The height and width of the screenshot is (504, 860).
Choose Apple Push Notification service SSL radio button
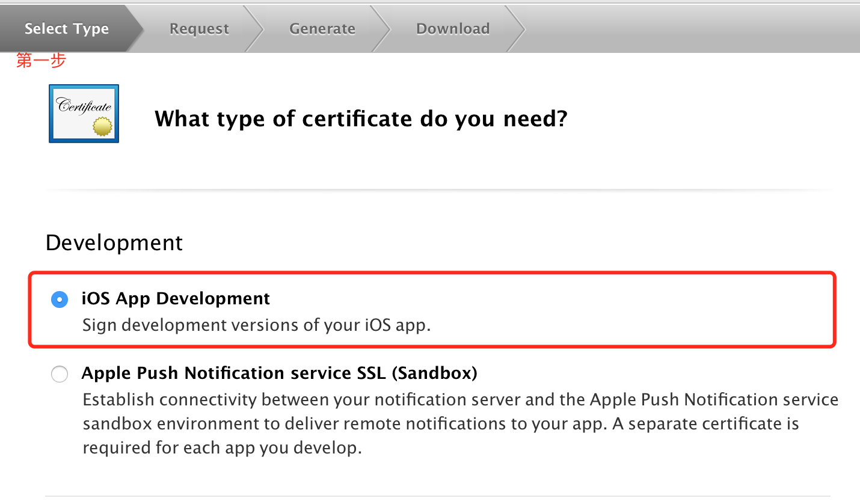tap(60, 374)
